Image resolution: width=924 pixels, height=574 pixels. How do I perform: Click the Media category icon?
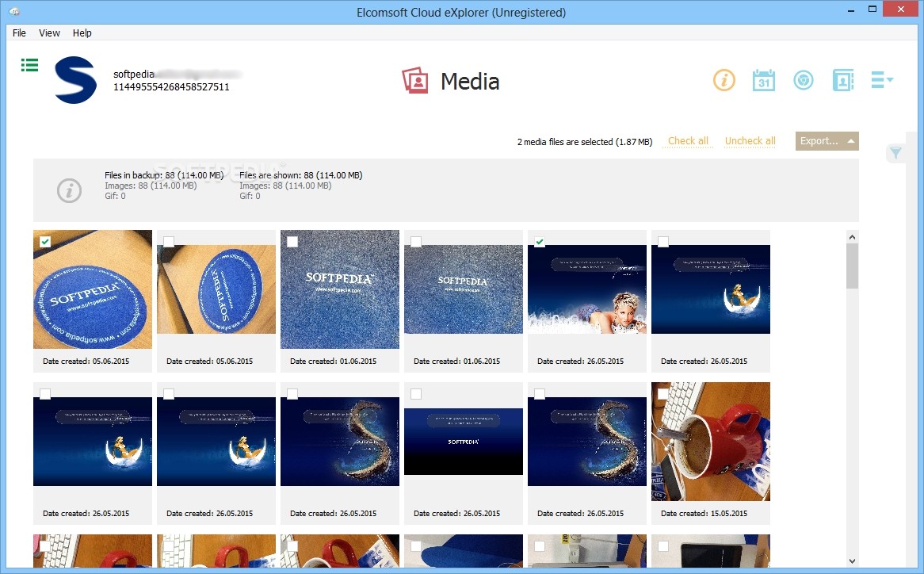point(415,80)
